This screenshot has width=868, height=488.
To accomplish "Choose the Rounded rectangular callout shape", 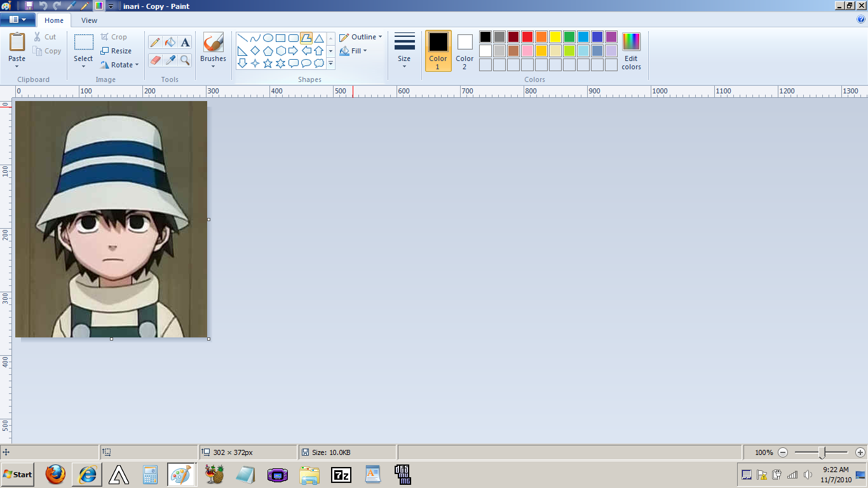I will click(293, 64).
